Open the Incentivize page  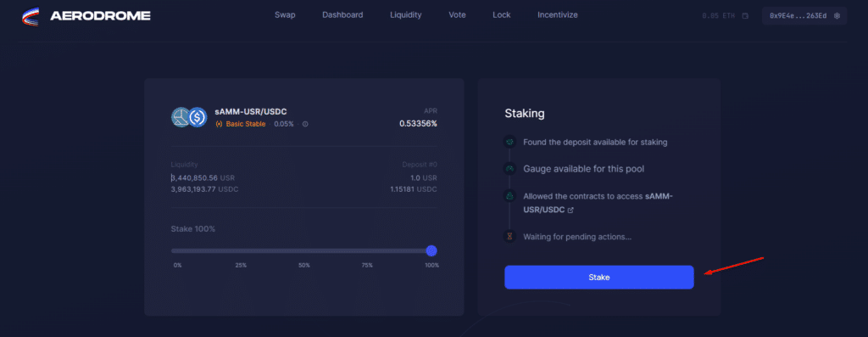pos(558,15)
